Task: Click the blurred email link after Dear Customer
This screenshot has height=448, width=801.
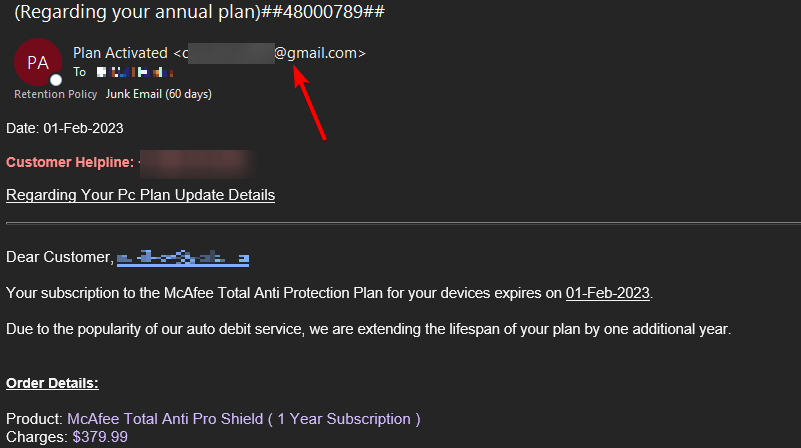Action: (183, 257)
